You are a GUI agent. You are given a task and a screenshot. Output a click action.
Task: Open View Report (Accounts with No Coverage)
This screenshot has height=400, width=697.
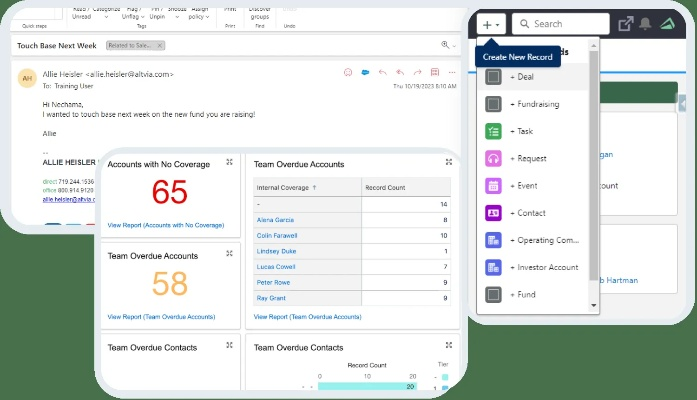[166, 225]
